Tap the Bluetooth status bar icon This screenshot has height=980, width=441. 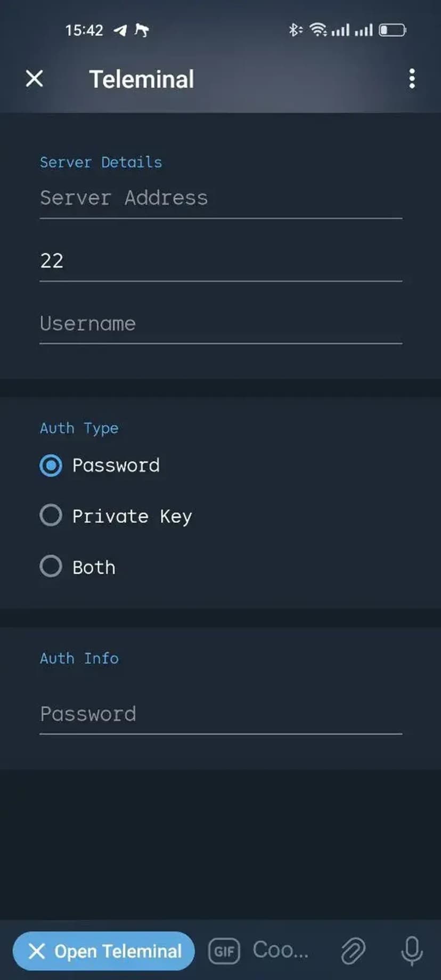point(295,30)
